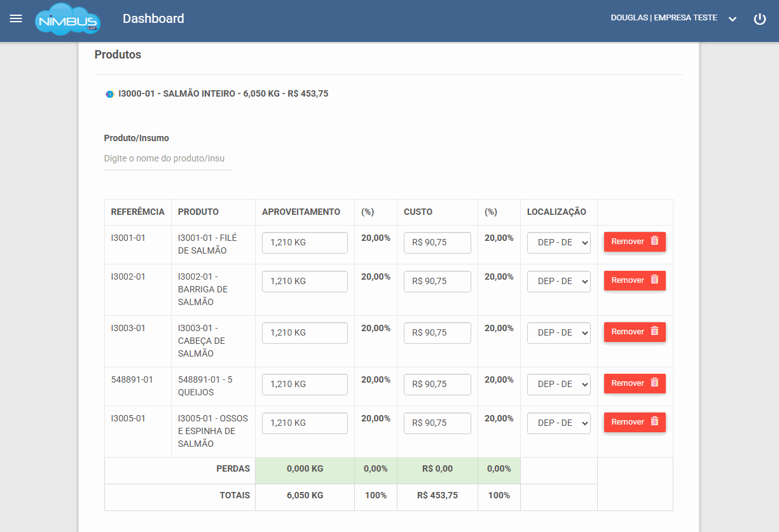Click product name I3005-01 - OSSOS E ESPINHA
779x532 pixels.
pos(213,431)
